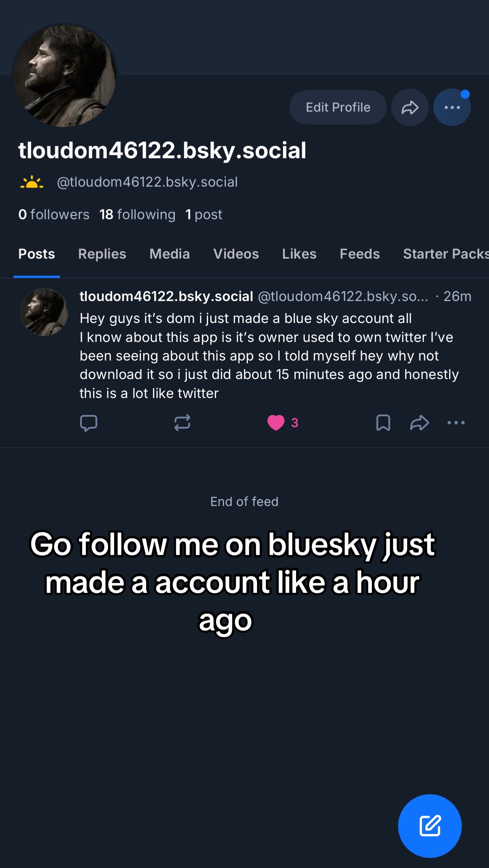The height and width of the screenshot is (868, 489).
Task: Tap the blue compose new post button
Action: coord(430,826)
